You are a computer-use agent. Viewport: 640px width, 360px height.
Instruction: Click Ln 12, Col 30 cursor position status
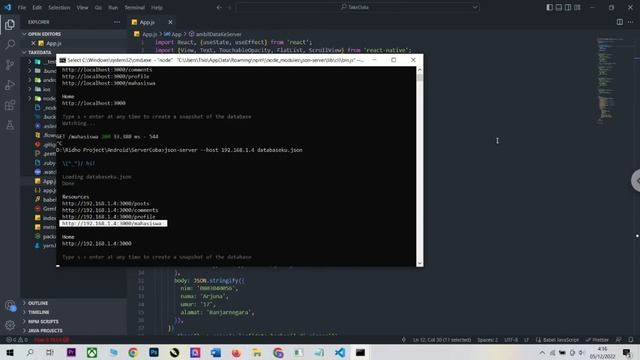tap(442, 340)
